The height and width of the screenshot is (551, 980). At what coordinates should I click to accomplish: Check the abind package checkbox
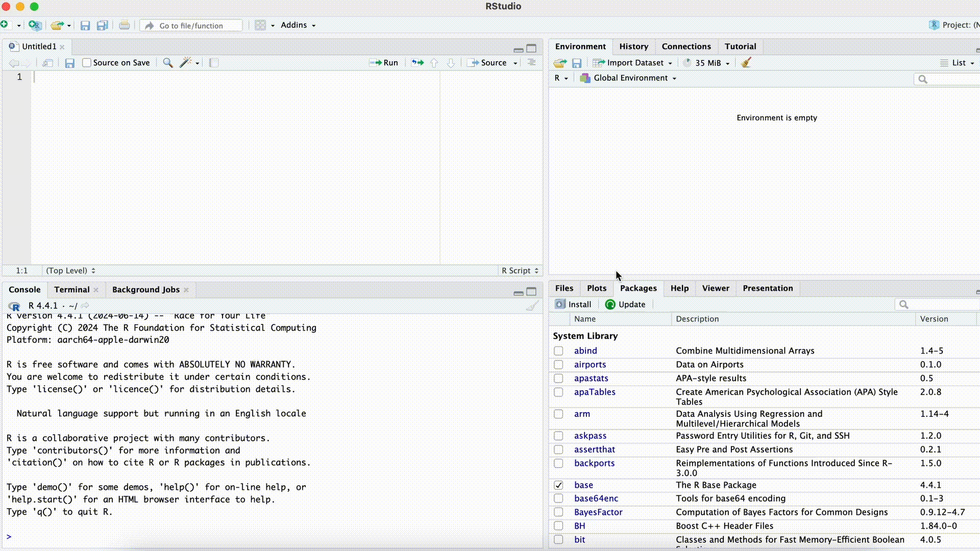558,351
